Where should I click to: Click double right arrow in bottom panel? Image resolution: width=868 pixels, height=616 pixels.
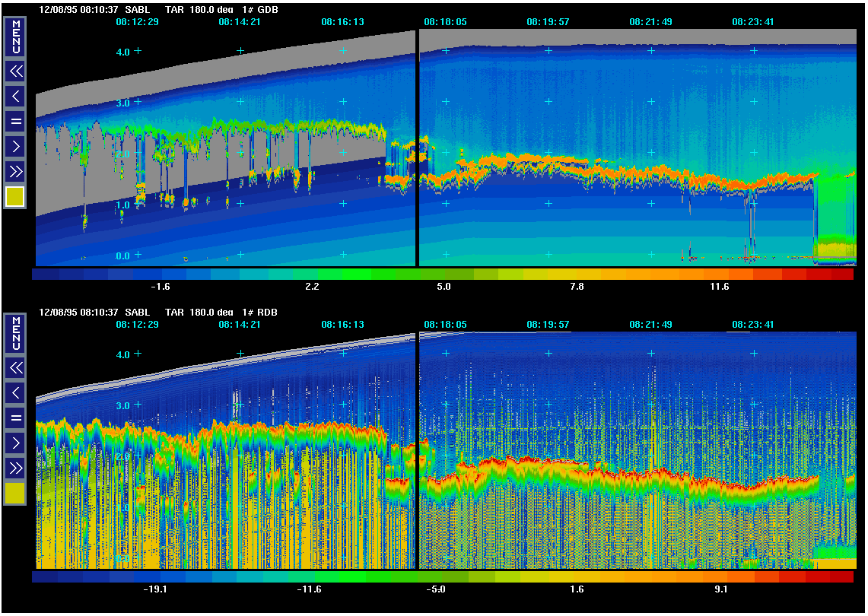(15, 466)
